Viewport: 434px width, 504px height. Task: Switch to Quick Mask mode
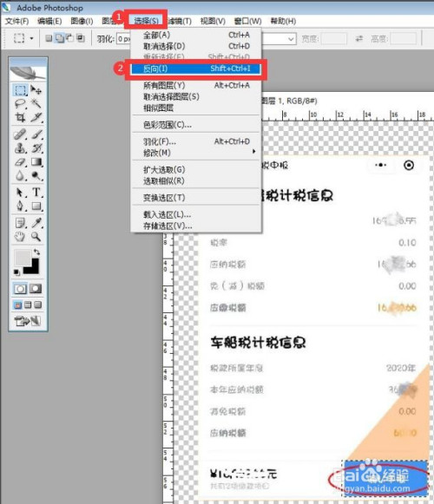36,289
